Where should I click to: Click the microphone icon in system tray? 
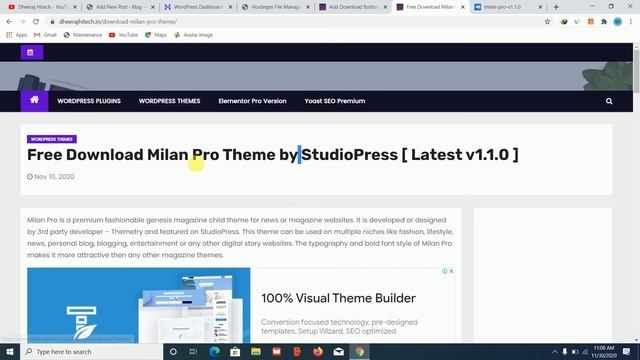(565, 351)
